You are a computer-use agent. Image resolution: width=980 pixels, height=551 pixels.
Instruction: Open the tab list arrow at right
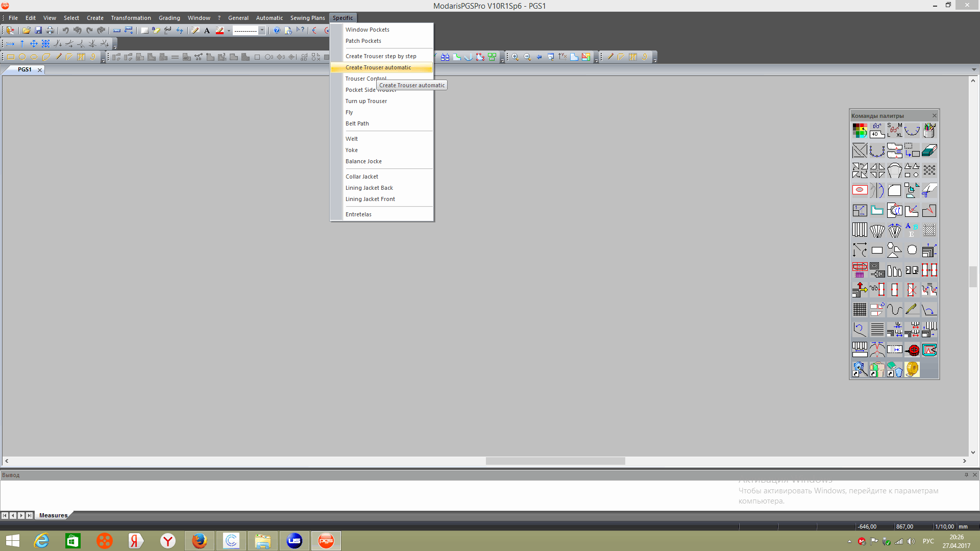coord(974,70)
